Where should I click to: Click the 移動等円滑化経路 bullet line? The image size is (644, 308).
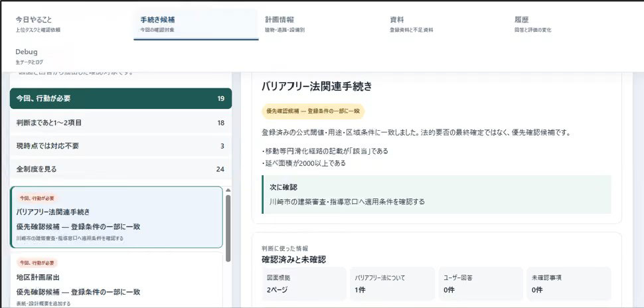325,151
